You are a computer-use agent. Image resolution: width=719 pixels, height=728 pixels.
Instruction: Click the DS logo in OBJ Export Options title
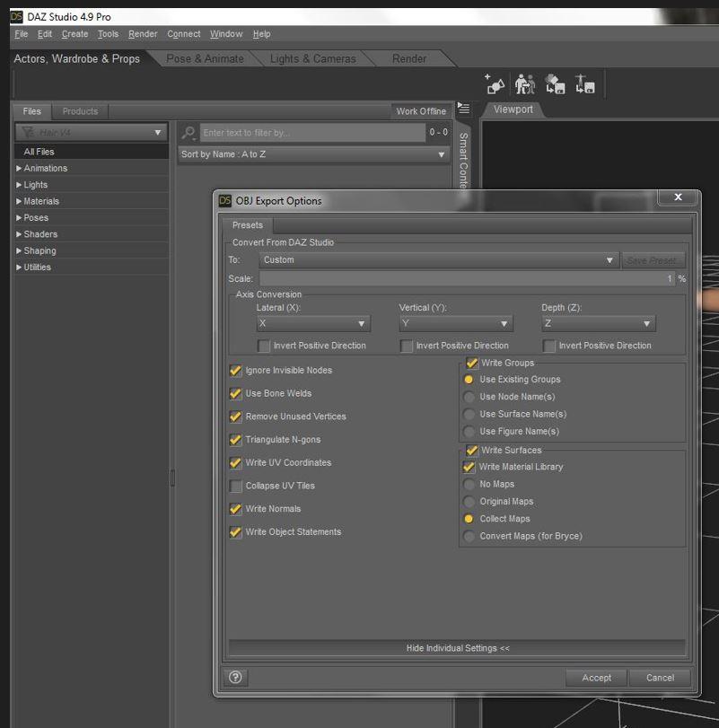pyautogui.click(x=225, y=200)
